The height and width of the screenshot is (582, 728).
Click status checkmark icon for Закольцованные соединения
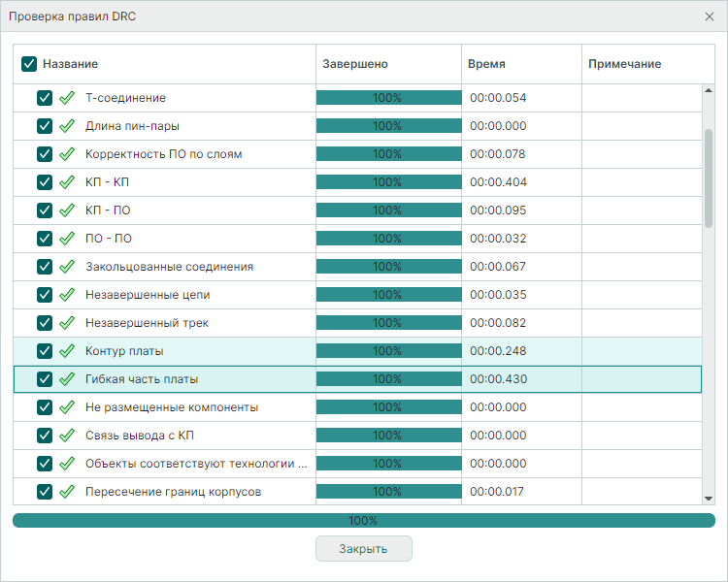[x=67, y=267]
